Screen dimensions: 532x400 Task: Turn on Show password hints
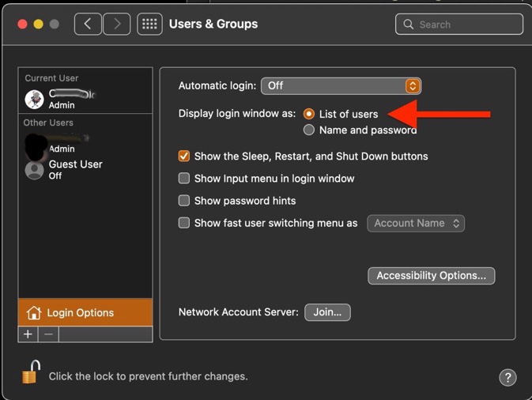tap(184, 201)
